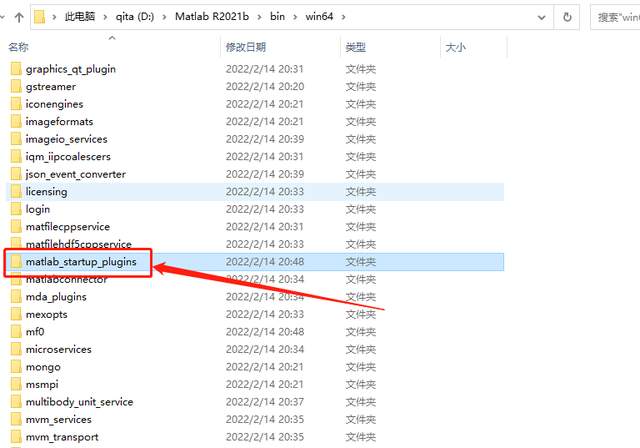Click the msmpi folder icon

(16, 384)
